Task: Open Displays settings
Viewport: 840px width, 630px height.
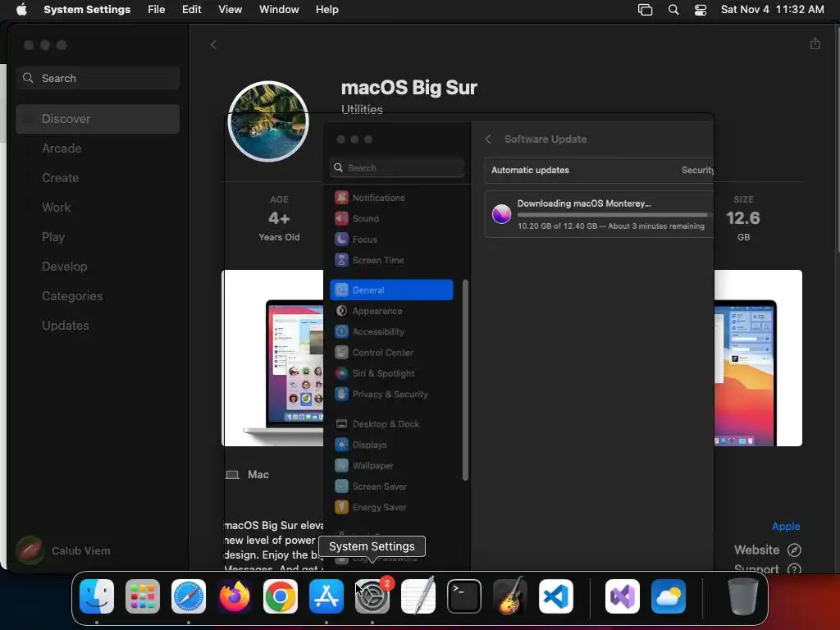Action: (x=392, y=445)
